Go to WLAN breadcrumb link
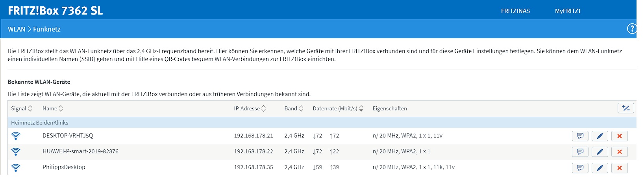 point(17,29)
